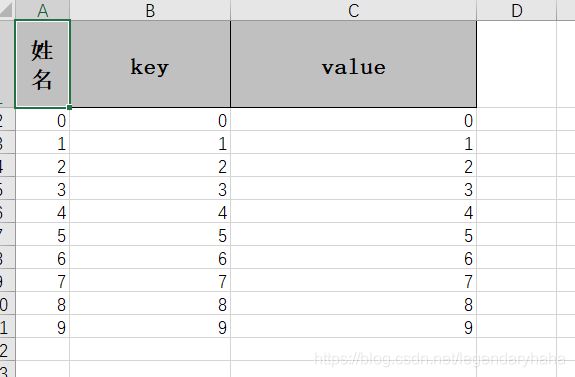Screen dimensions: 575x377
Task: Click empty cell in column D beside value header
Action: (516, 64)
